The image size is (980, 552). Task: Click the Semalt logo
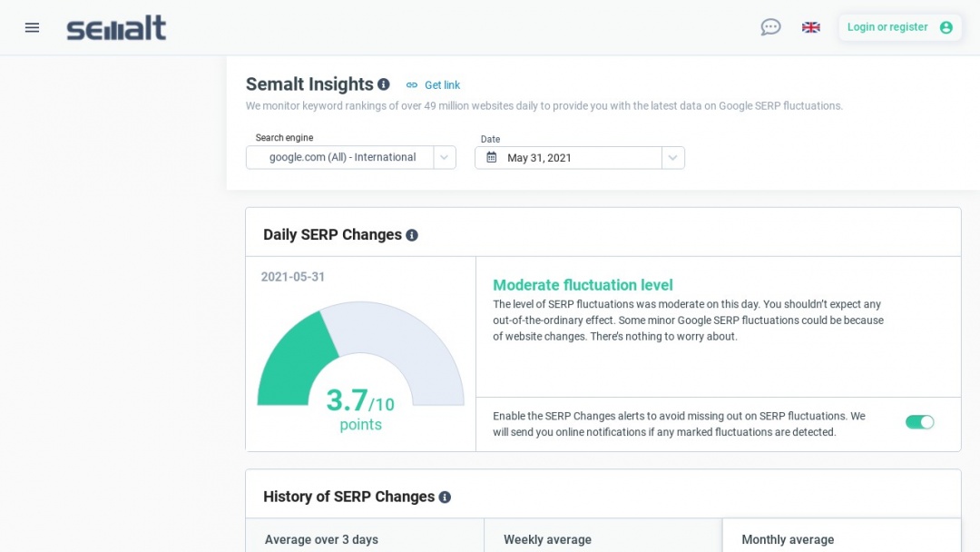[116, 27]
